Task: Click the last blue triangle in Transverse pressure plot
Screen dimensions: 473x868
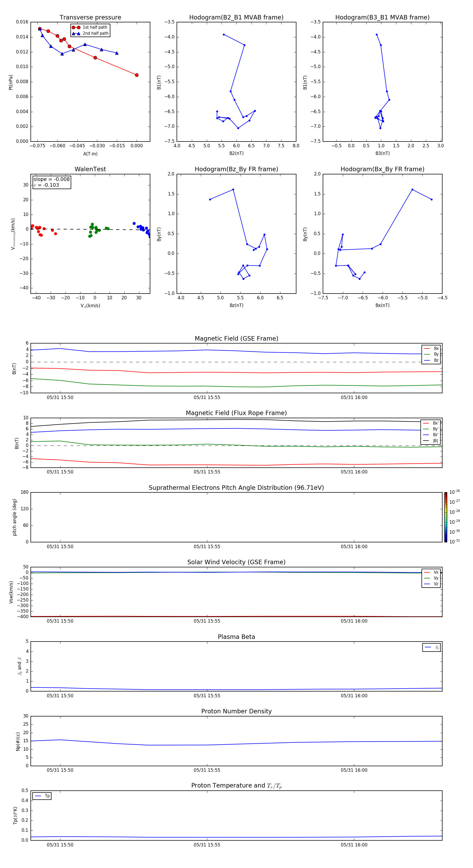Action: click(117, 53)
